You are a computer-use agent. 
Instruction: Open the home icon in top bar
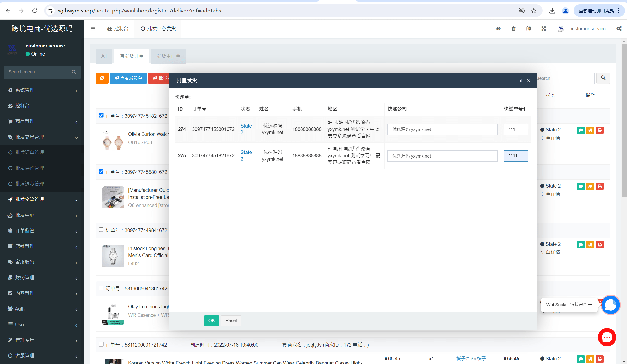pos(498,29)
